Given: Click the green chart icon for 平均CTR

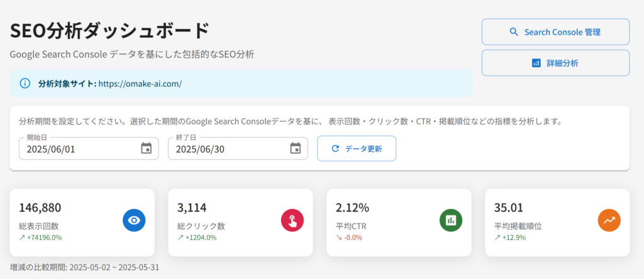Looking at the screenshot, I should click(x=451, y=220).
